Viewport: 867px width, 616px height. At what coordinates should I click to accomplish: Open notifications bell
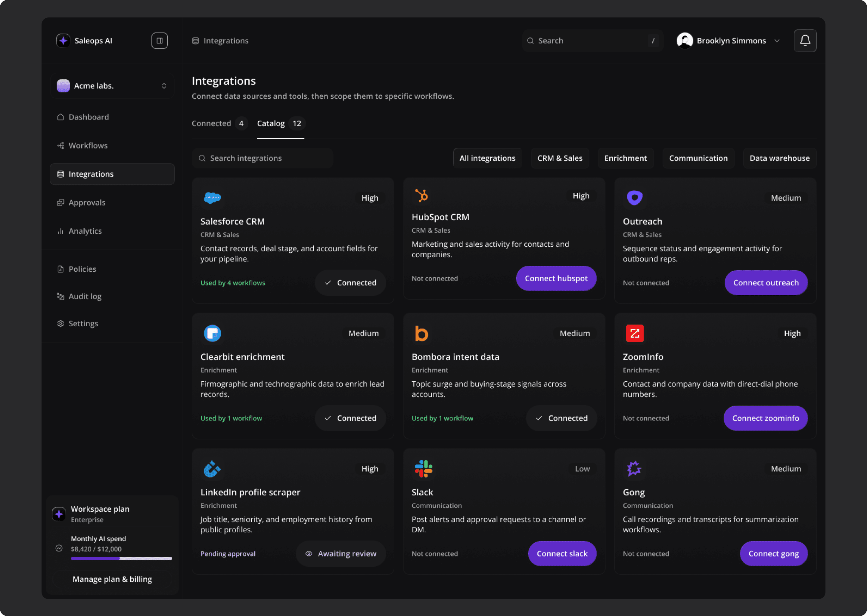tap(805, 41)
